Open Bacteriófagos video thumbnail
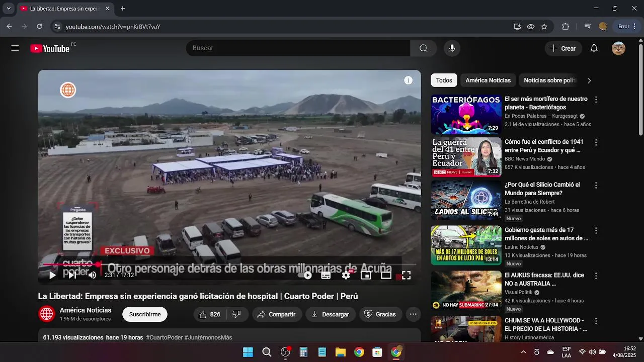 466,115
